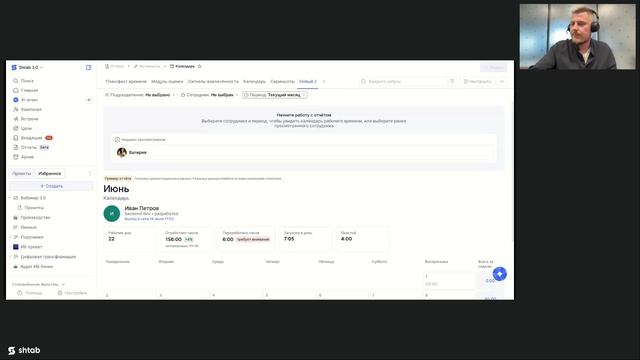The width and height of the screenshot is (640, 360).
Task: Click the Настроить button
Action: tap(477, 82)
